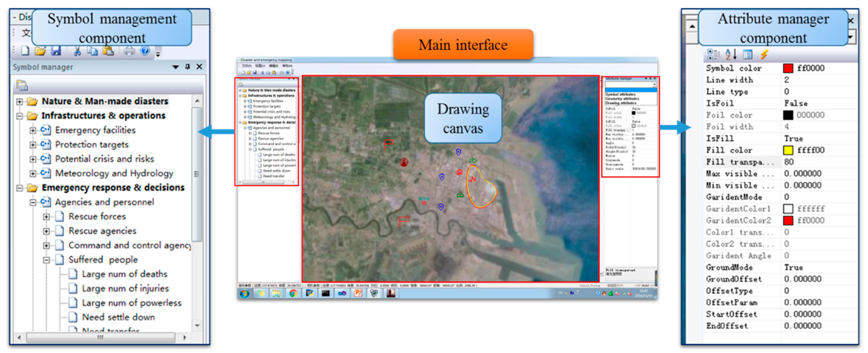Collapse the Infrastructures & operations node
The image size is (868, 353).
pos(20,116)
